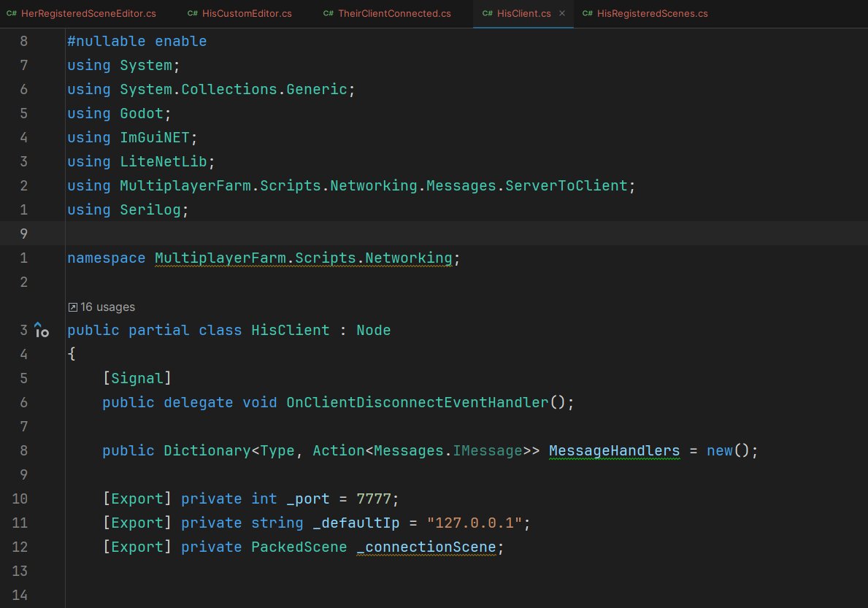Screen dimensions: 868x608
Task: Click the underlined MessageHandlers field
Action: tap(614, 451)
